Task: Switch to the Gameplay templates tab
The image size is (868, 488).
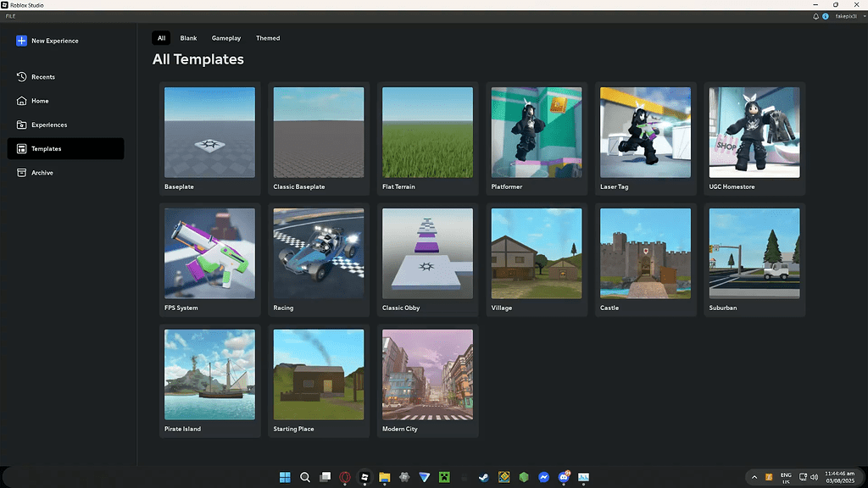Action: pos(225,38)
